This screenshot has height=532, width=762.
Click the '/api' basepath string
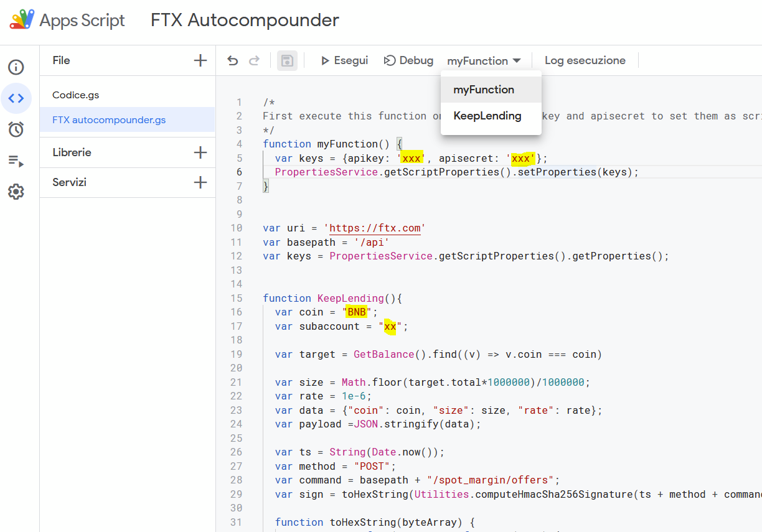click(x=372, y=242)
